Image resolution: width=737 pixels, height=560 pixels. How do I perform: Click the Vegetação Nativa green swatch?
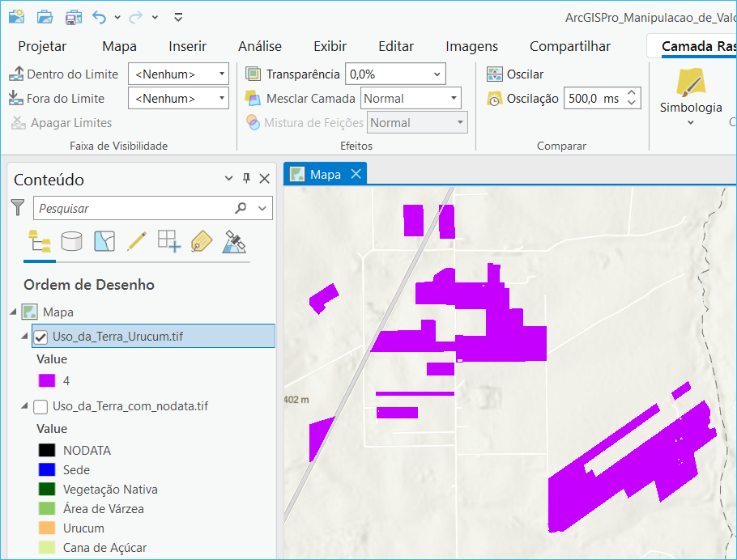coord(47,489)
